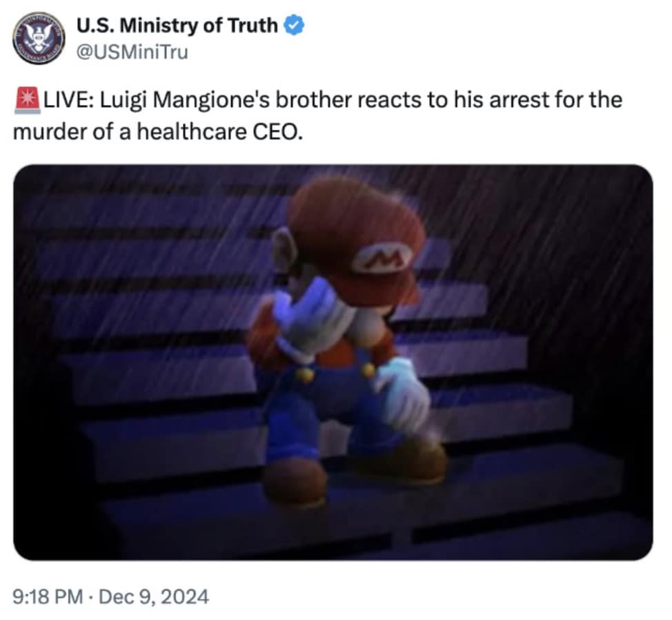This screenshot has height=620, width=672.
Task: Click Mario's blue overalls in the image
Action: pyautogui.click(x=290, y=414)
